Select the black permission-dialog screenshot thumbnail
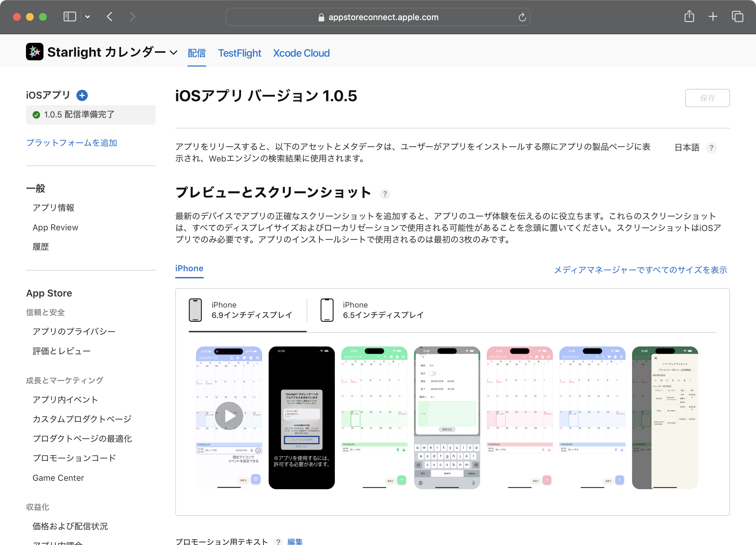 pyautogui.click(x=301, y=417)
